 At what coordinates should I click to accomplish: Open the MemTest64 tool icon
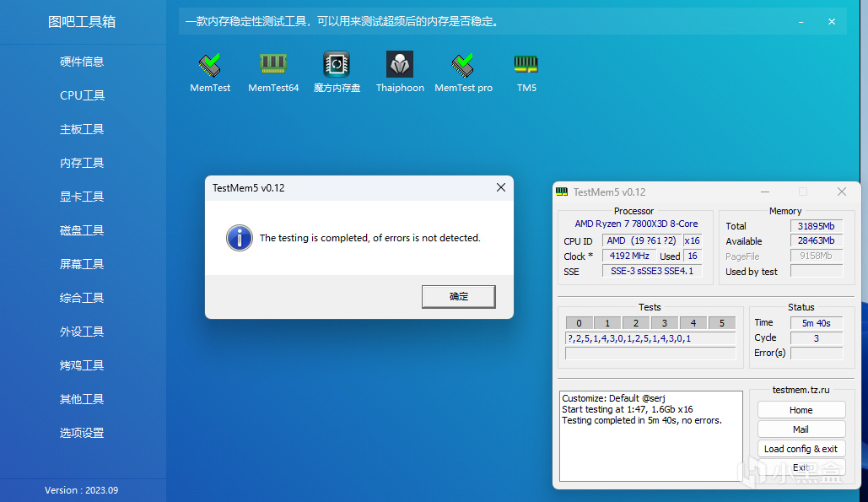click(273, 64)
